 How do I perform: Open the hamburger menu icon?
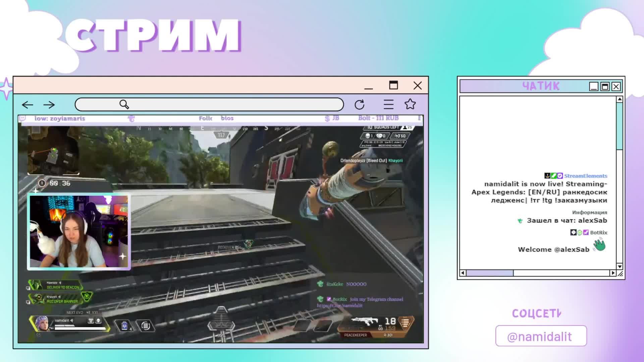[x=388, y=105]
